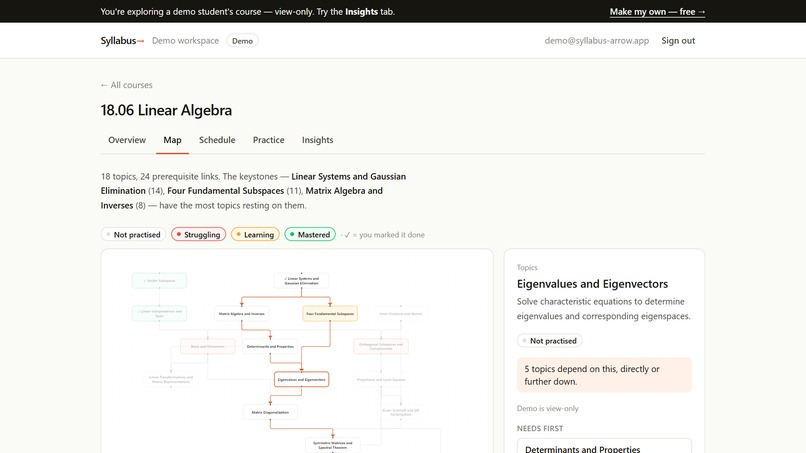Select the 'Determinants and Properties' map node
Screen dimensions: 806x453
coord(270,347)
